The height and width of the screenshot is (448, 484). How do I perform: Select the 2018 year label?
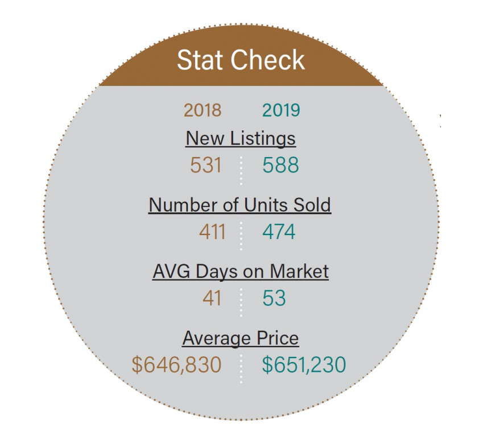pos(202,110)
